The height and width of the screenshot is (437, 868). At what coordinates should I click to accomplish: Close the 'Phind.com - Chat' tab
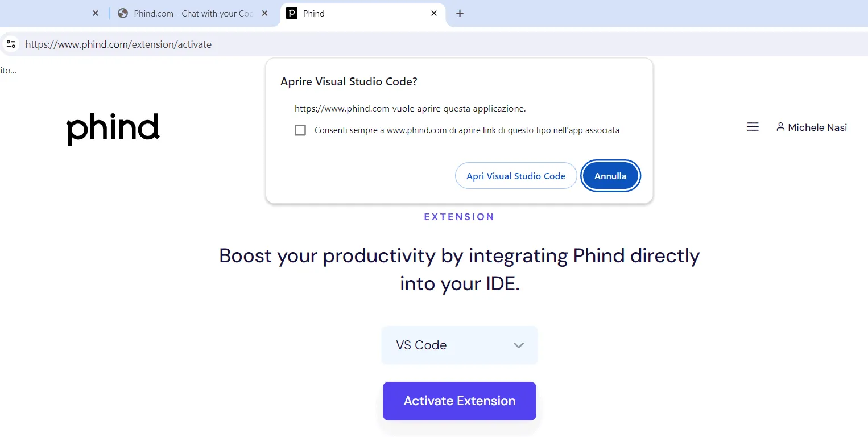pyautogui.click(x=264, y=13)
